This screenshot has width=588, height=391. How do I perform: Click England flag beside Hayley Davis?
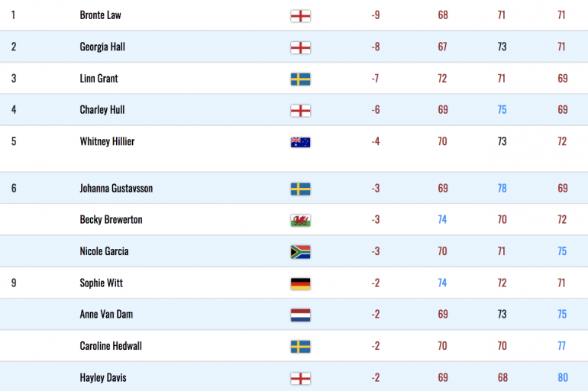point(300,378)
